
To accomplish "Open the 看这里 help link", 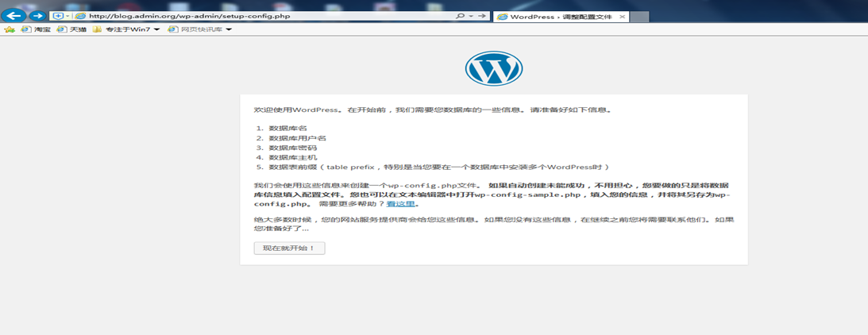I will (x=401, y=204).
